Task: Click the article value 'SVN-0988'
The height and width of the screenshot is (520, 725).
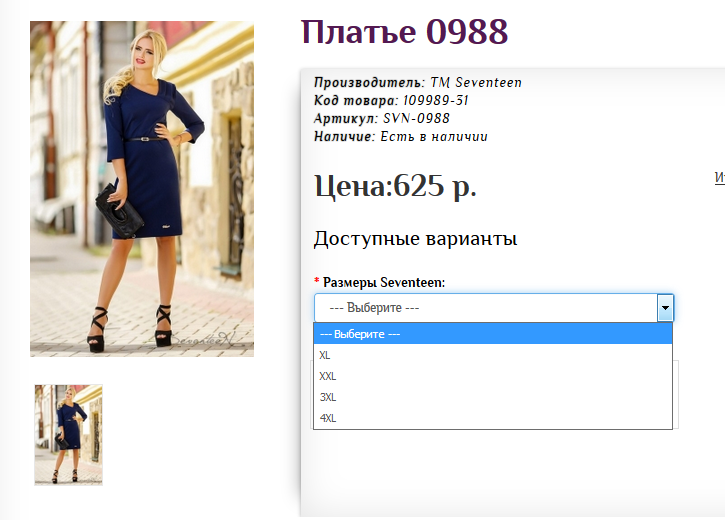Action: [417, 118]
